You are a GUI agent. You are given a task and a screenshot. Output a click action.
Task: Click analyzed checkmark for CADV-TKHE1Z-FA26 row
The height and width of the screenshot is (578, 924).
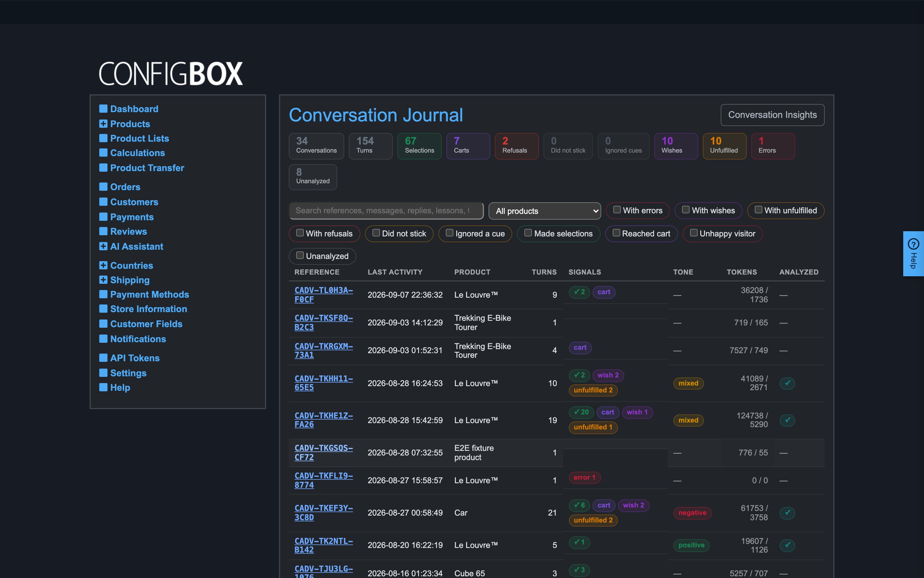point(787,420)
